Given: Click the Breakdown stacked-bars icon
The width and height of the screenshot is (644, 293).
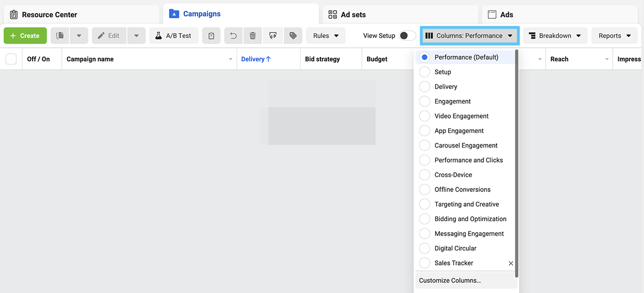Looking at the screenshot, I should [x=532, y=36].
